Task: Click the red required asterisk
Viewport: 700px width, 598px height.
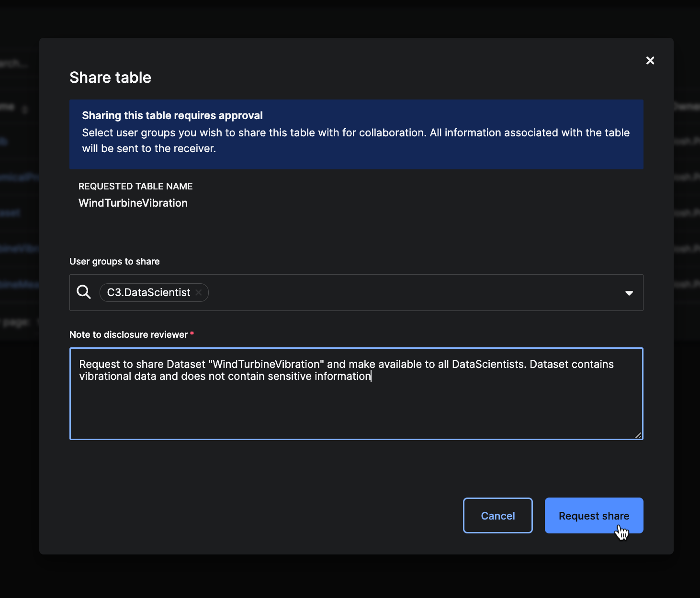Action: click(192, 333)
